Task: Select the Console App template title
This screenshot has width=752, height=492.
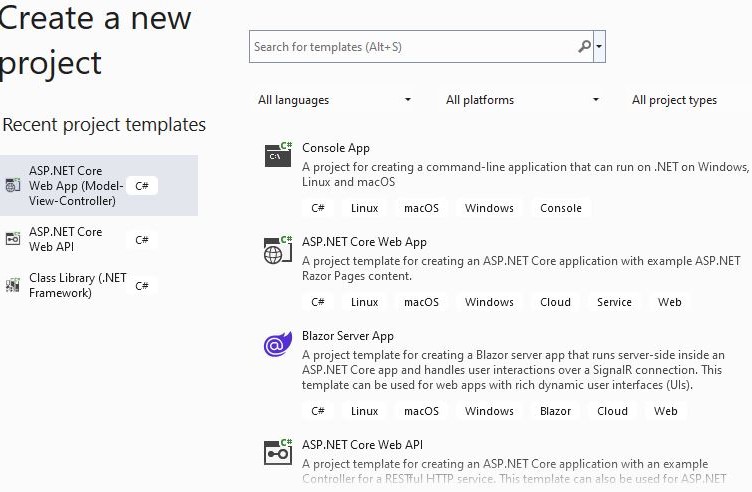Action: coord(336,148)
